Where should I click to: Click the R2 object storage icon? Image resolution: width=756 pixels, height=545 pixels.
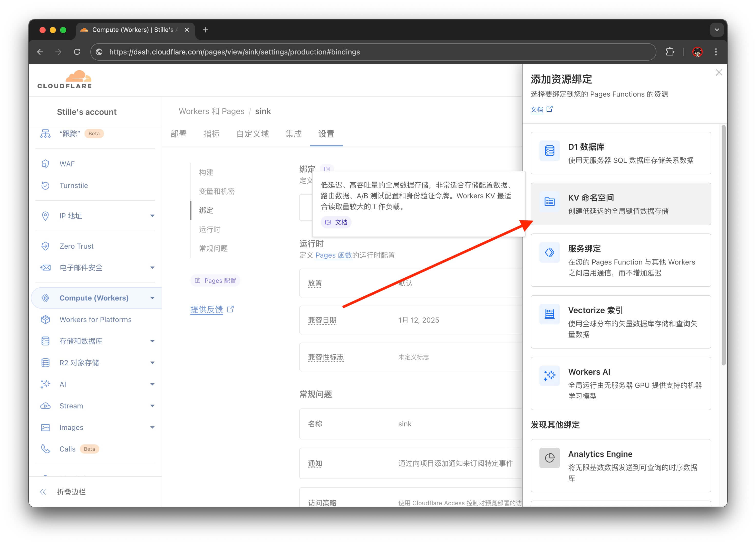click(45, 363)
